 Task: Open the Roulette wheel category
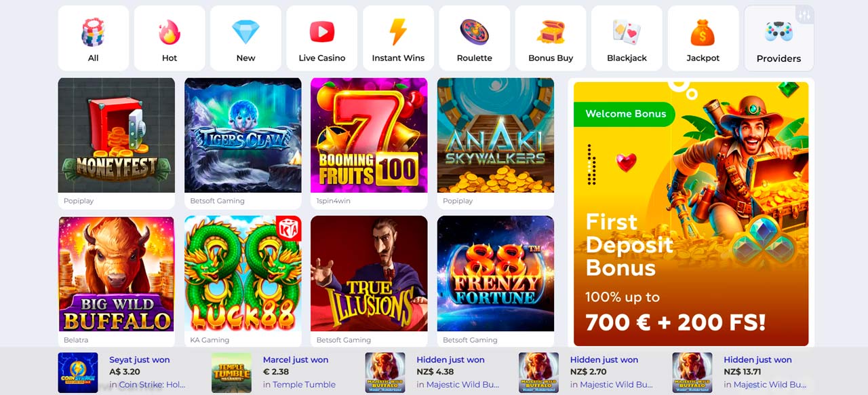click(x=475, y=33)
